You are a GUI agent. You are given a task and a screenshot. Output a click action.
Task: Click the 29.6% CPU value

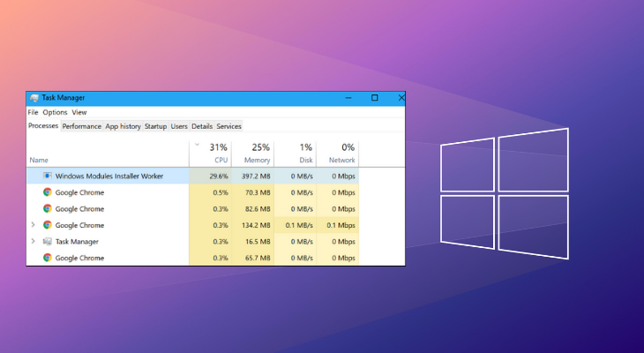[x=219, y=176]
